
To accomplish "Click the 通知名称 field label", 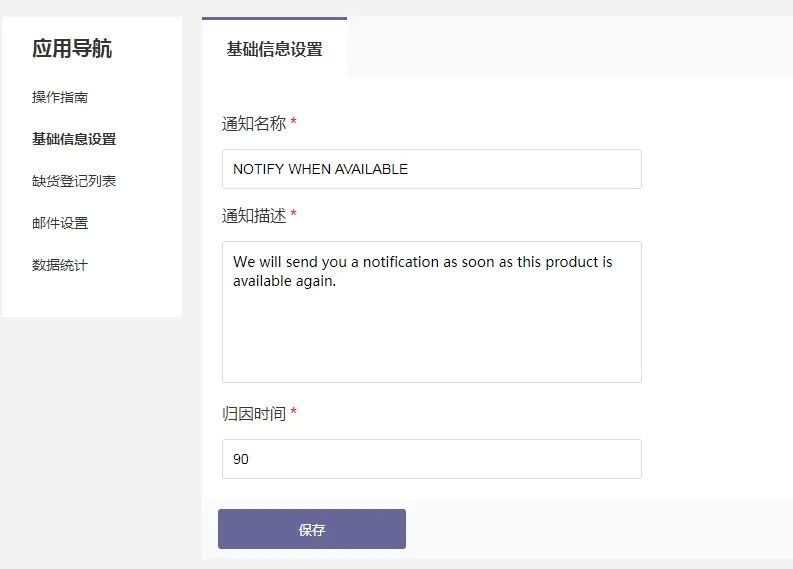I will tap(254, 124).
